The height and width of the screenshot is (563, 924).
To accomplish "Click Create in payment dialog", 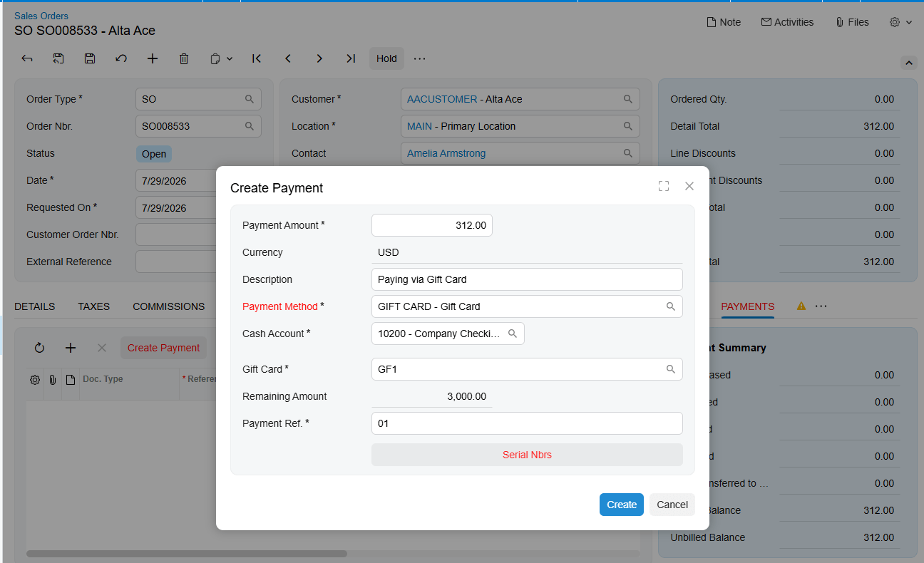I will [622, 505].
